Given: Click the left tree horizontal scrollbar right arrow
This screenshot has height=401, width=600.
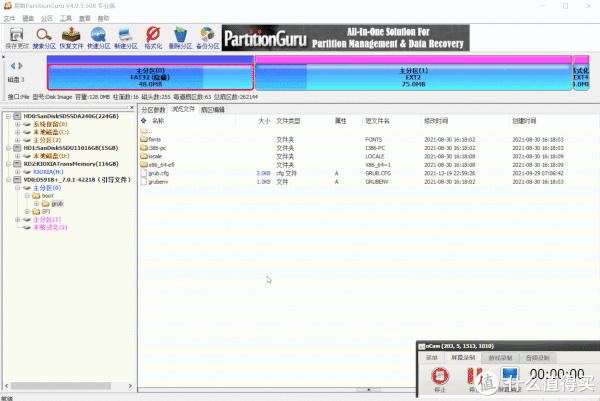Looking at the screenshot, I should pyautogui.click(x=130, y=386).
